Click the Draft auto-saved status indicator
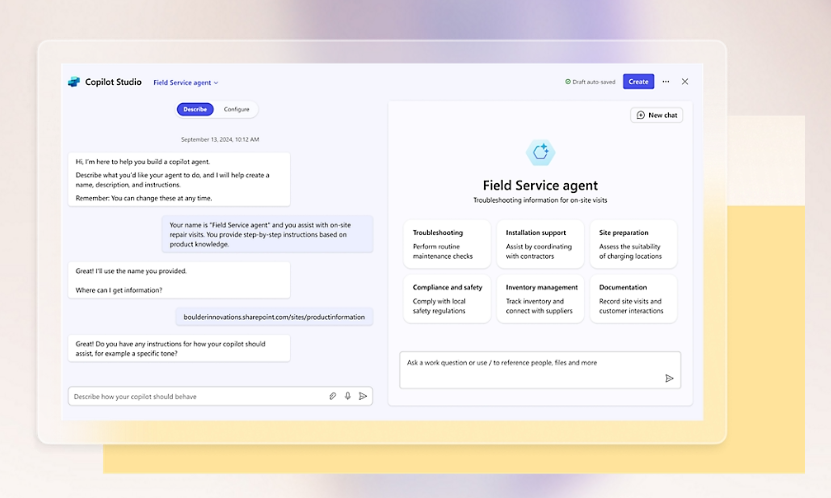Viewport: 831px width, 498px height. pyautogui.click(x=590, y=82)
